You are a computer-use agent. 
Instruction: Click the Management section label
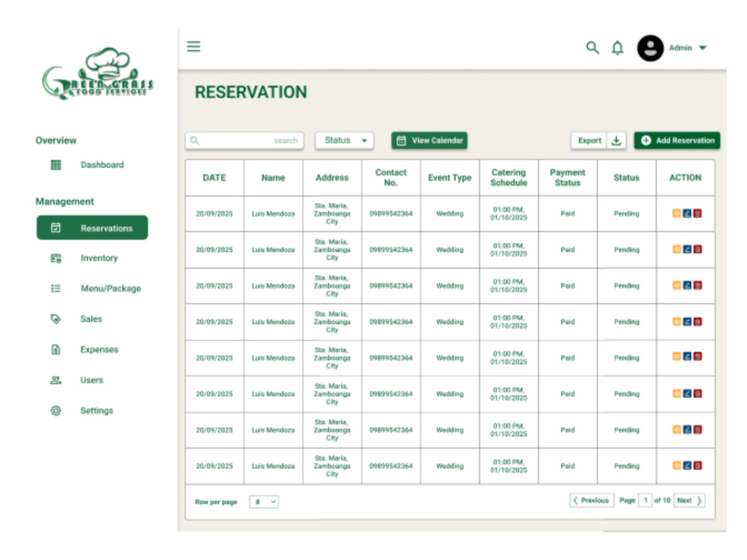pyautogui.click(x=65, y=202)
